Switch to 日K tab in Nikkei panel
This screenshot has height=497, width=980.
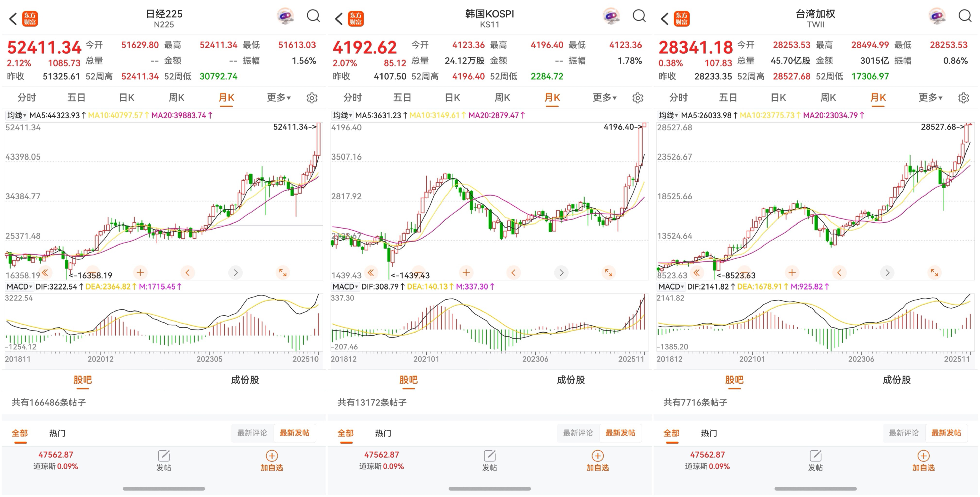pos(127,98)
